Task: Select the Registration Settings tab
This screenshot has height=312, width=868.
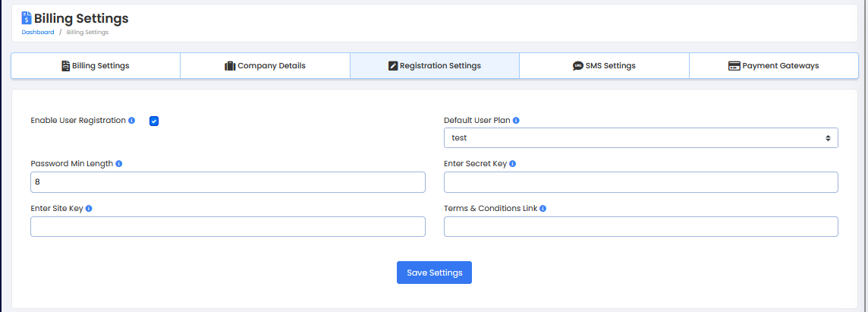Action: click(434, 66)
